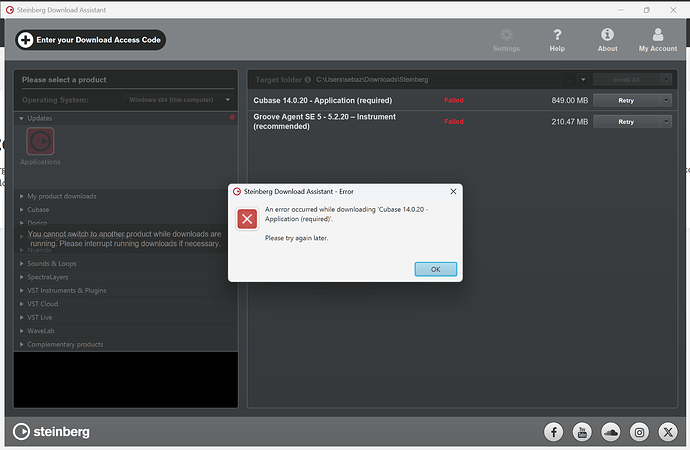Open dropdown arrow next to Cubase Retry

[666, 100]
